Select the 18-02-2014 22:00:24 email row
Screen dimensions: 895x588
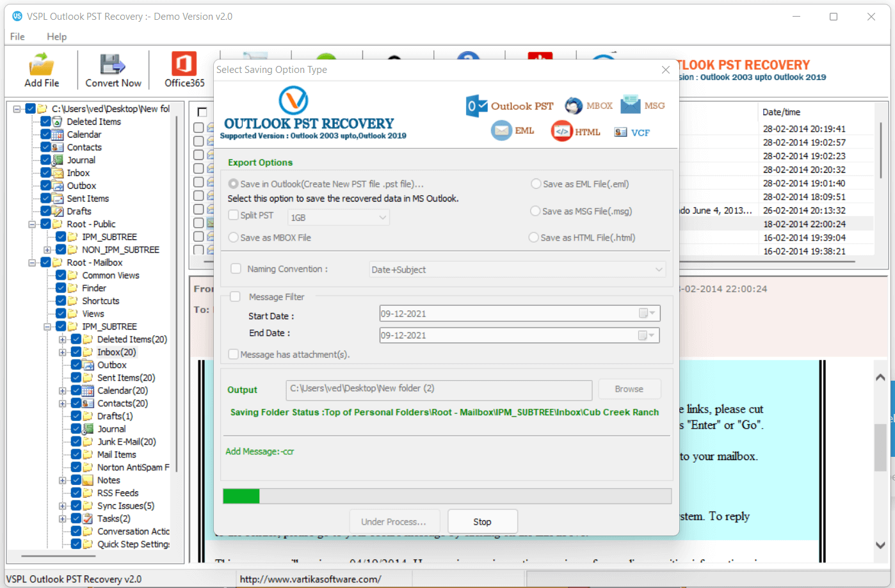point(804,224)
